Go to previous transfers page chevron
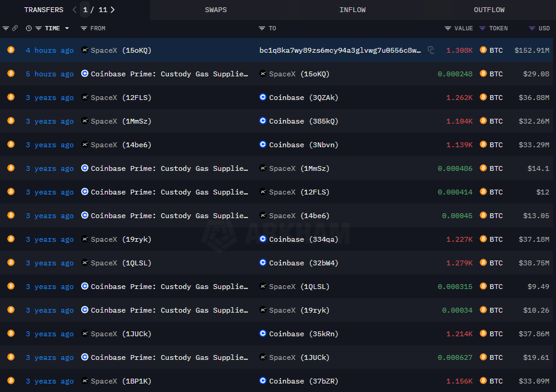This screenshot has width=556, height=392. point(74,10)
